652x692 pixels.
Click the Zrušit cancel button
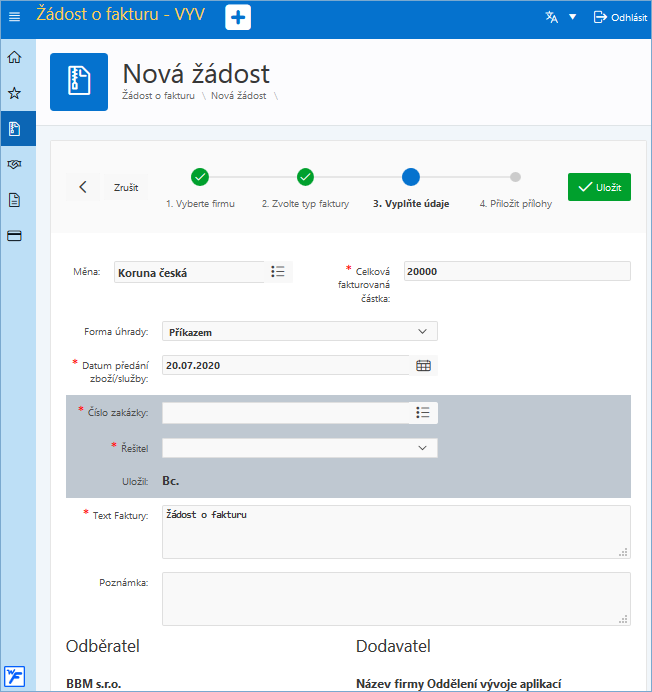pos(126,188)
